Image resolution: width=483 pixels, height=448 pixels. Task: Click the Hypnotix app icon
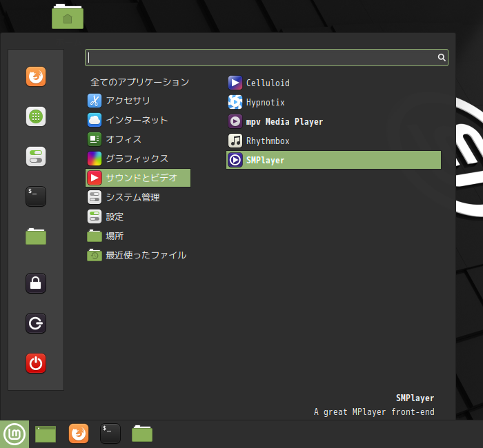point(235,102)
